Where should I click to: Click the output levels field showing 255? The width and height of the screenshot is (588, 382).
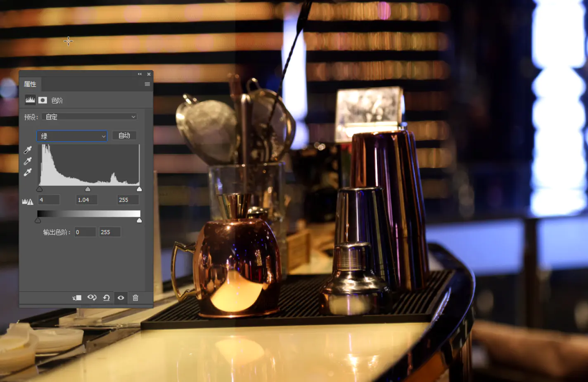(x=110, y=232)
